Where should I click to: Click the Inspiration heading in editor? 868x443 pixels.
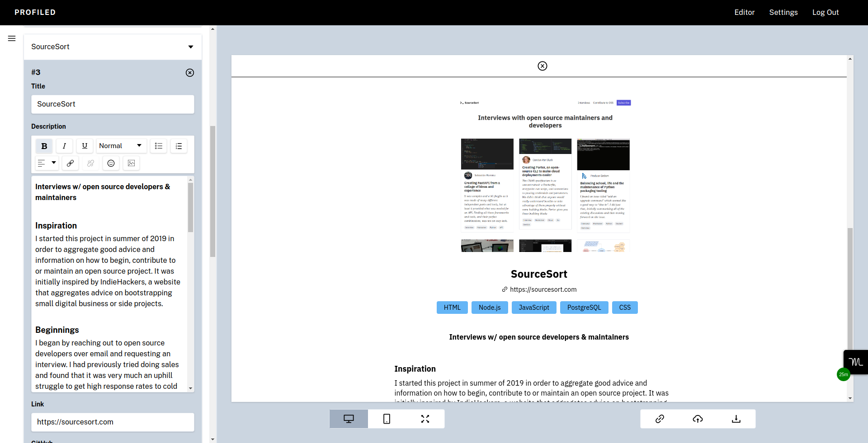(56, 226)
